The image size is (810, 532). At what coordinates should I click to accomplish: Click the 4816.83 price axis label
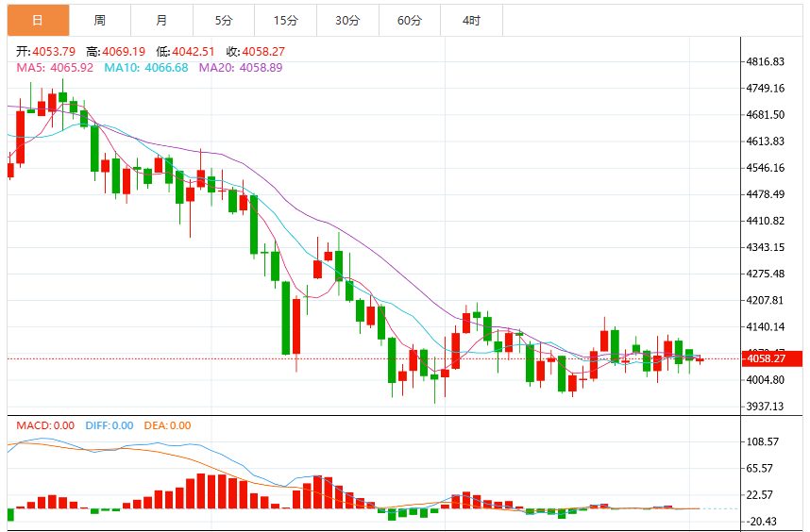click(x=765, y=62)
